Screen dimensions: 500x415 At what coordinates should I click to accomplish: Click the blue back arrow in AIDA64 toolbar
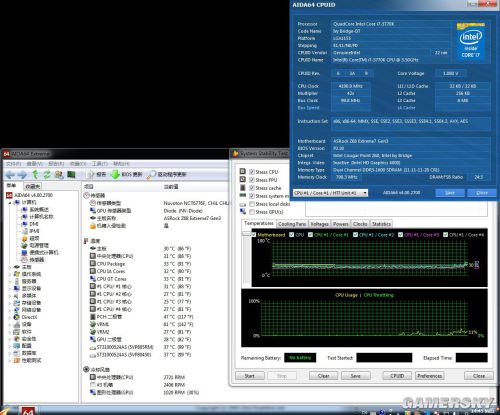tap(10, 174)
